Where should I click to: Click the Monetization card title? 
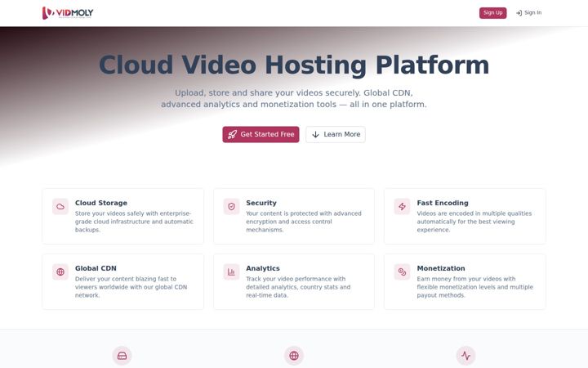click(x=441, y=268)
